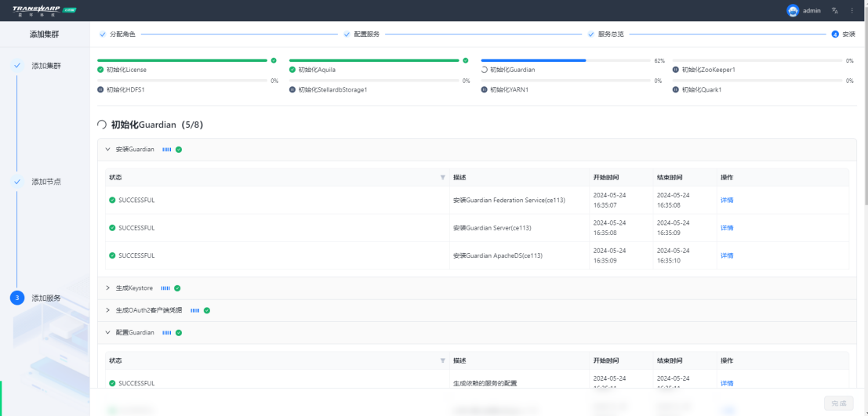Click the 添加节点 sidebar check icon
The height and width of the screenshot is (416, 868).
pyautogui.click(x=17, y=182)
